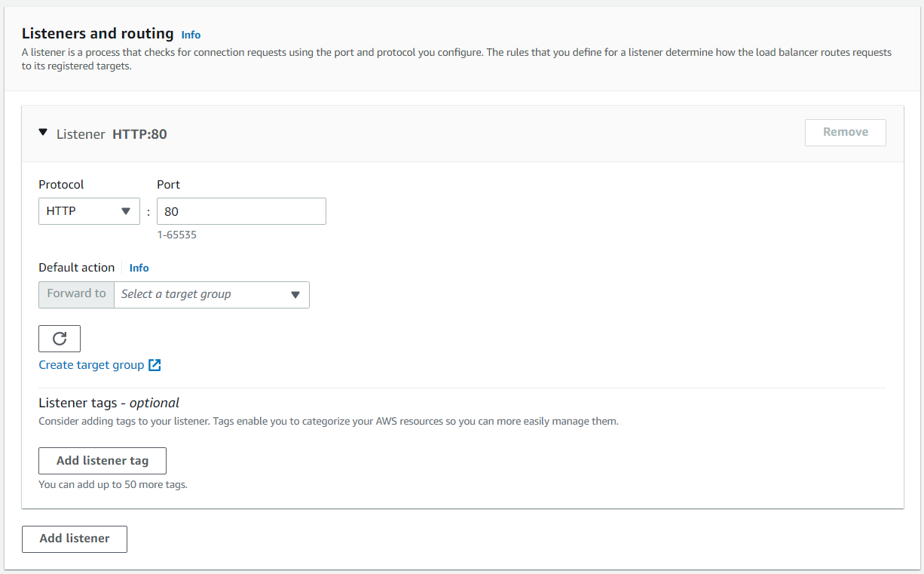Click the arrow on the Protocol selector
924x574 pixels.
[x=126, y=211]
